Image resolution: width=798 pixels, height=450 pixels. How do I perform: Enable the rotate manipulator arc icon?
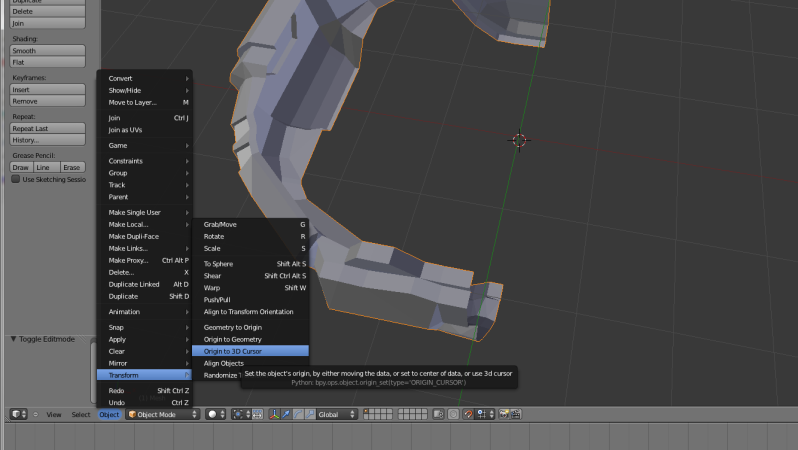pos(298,414)
